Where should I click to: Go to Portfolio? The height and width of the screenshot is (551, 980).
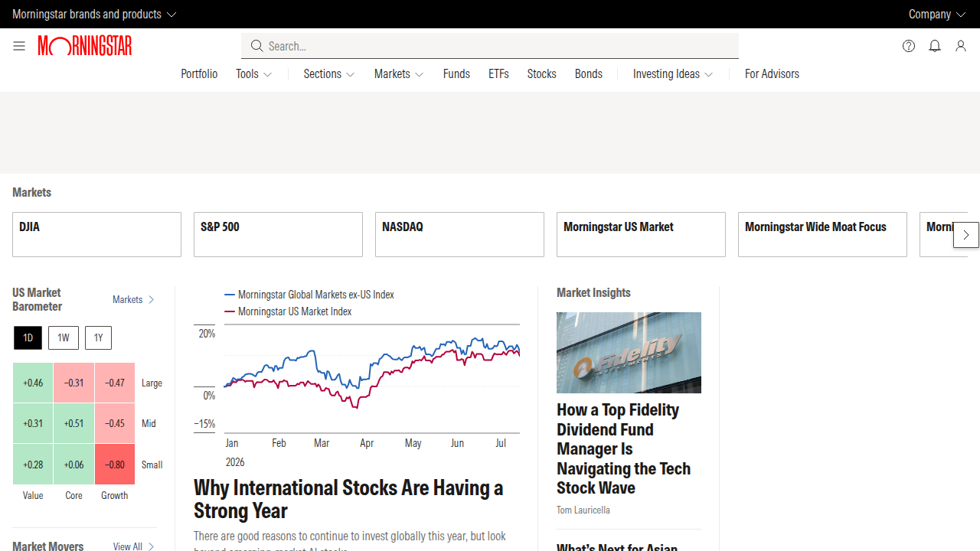tap(199, 74)
